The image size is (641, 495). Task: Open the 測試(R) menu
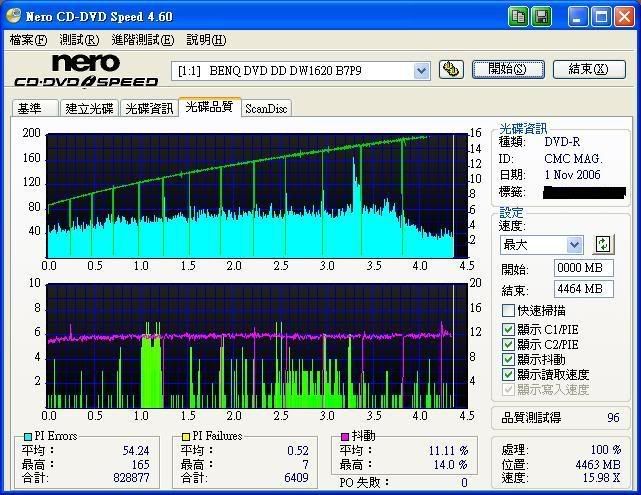click(x=79, y=40)
